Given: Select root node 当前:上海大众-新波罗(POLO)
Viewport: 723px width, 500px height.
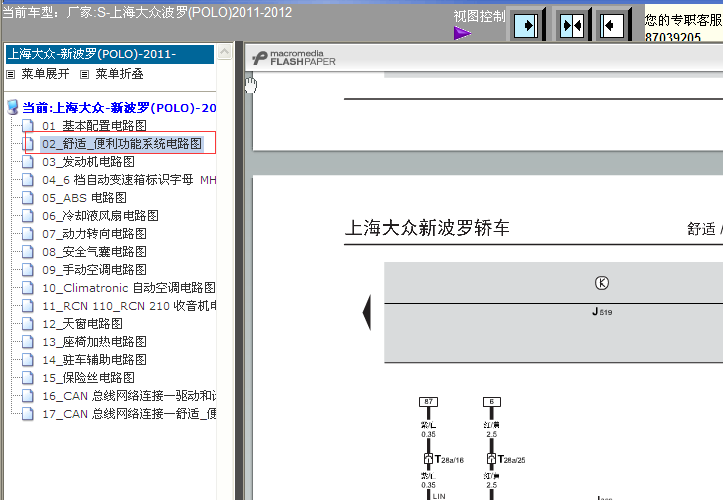Looking at the screenshot, I should coord(119,107).
